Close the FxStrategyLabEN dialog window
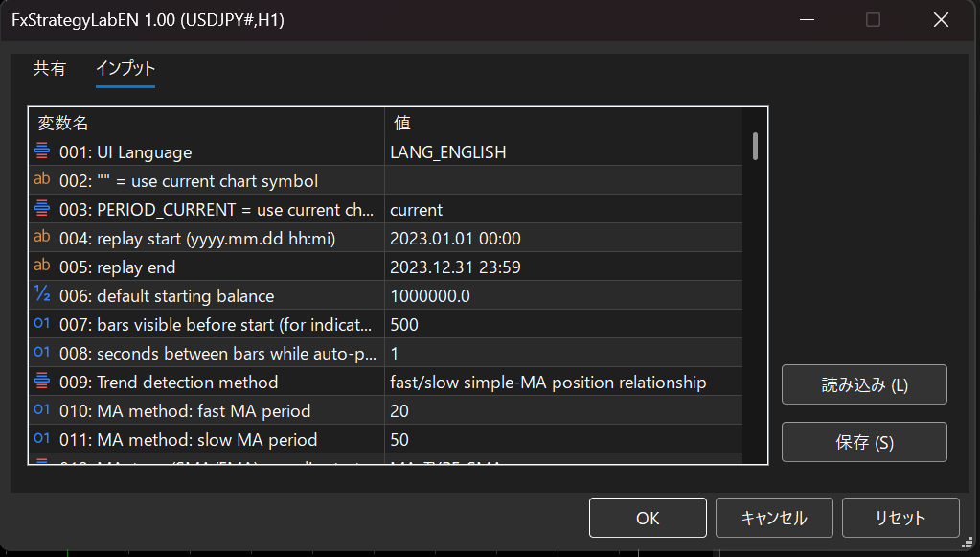Image resolution: width=980 pixels, height=557 pixels. pos(941,20)
